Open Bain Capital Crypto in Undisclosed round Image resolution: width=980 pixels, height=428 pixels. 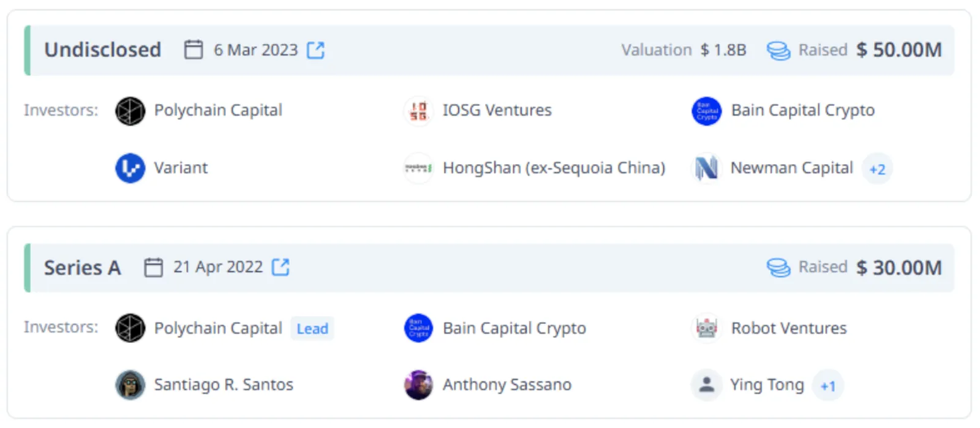(x=803, y=110)
